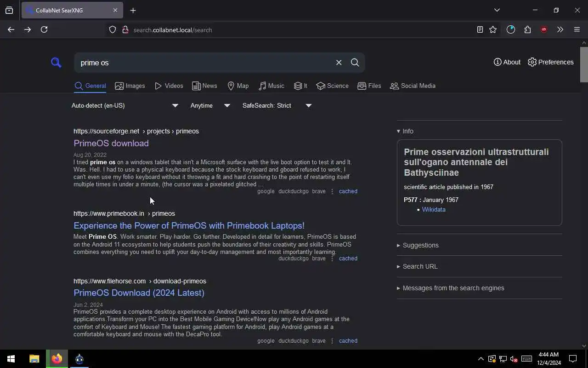Open the notification center icon

pos(573,359)
